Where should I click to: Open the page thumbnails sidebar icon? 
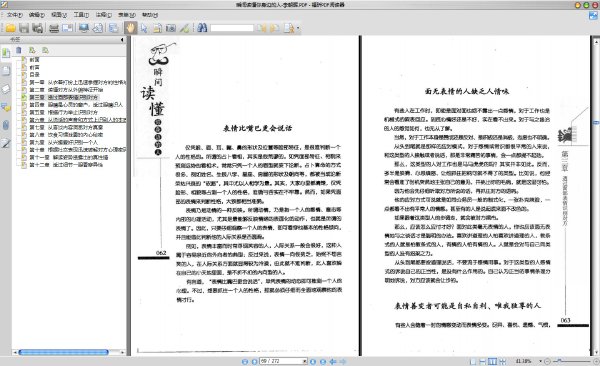(x=6, y=71)
